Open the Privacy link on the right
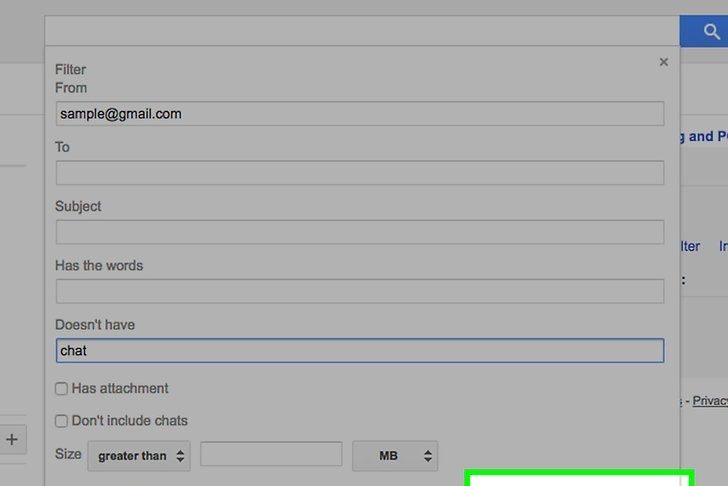Image resolution: width=728 pixels, height=486 pixels. pos(711,401)
